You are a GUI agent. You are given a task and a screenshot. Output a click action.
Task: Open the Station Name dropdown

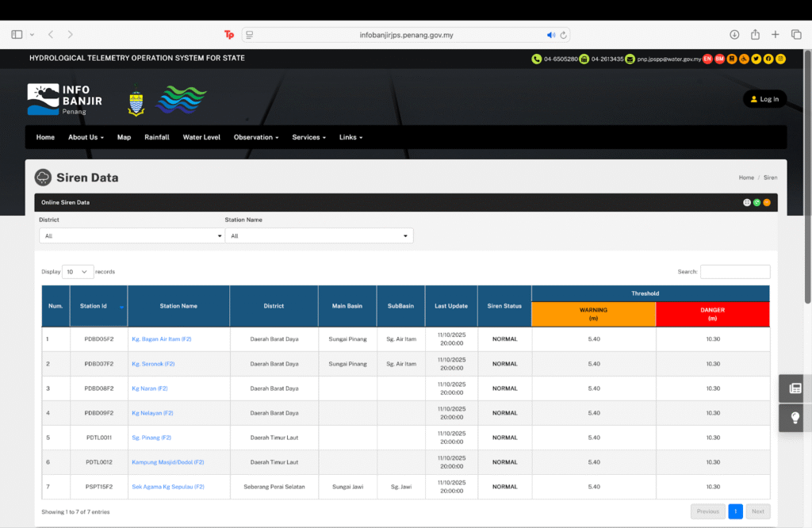coord(319,235)
